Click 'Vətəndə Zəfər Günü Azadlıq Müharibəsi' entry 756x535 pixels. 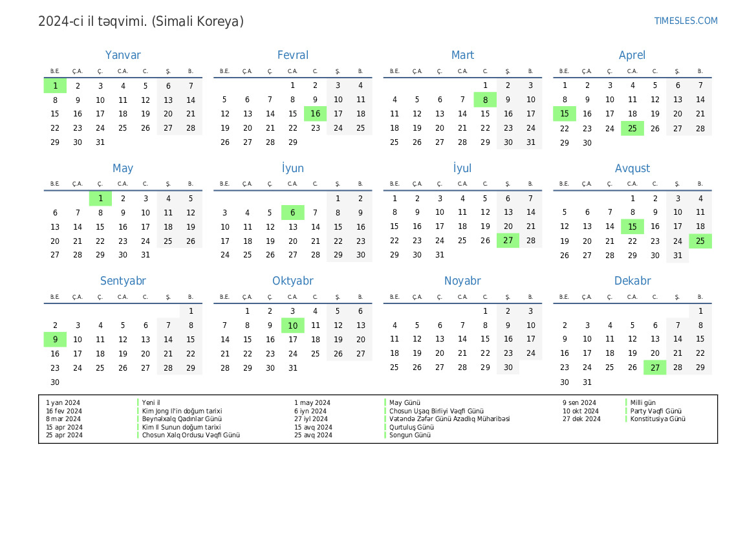tap(449, 419)
